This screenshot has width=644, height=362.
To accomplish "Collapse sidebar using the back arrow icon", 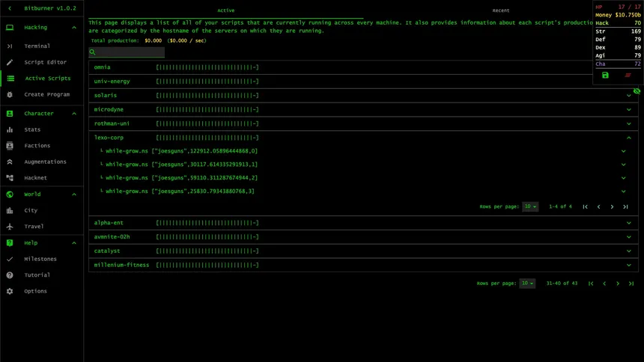I will pos(10,8).
